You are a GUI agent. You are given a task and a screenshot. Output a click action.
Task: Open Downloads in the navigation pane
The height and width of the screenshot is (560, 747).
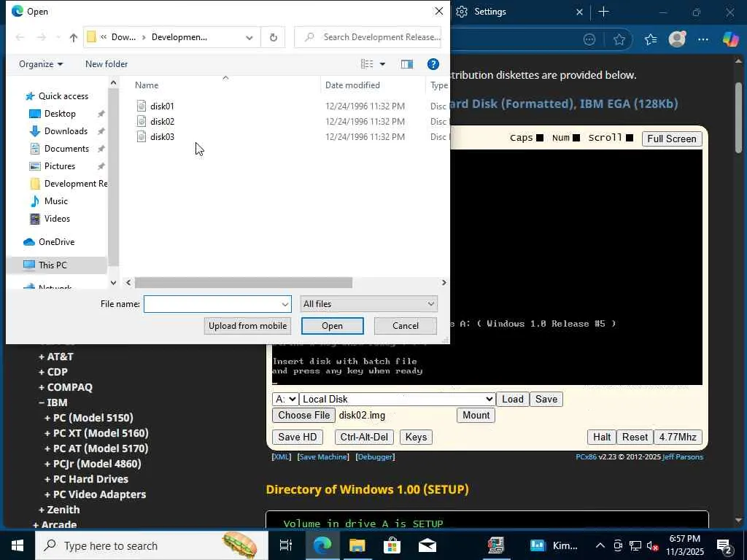pyautogui.click(x=66, y=131)
